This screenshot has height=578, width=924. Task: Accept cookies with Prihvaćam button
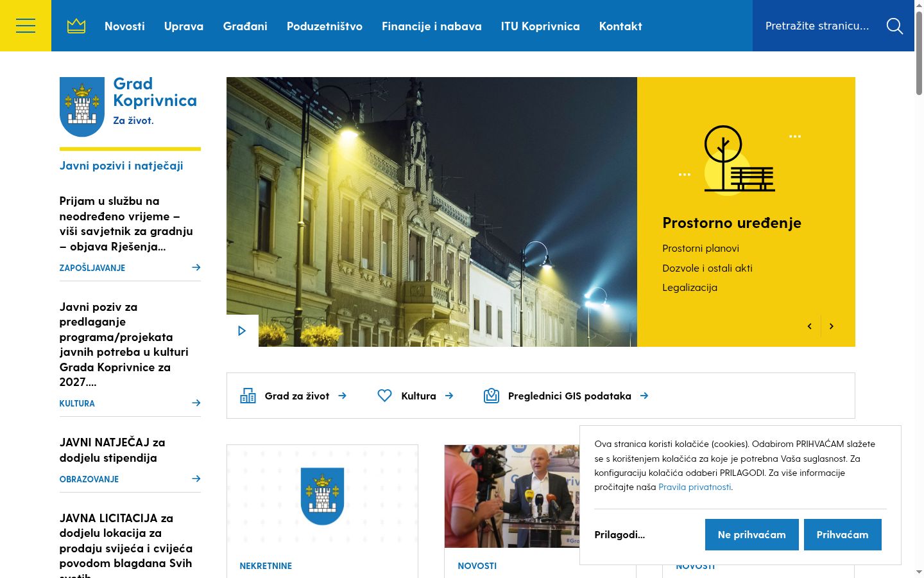click(x=843, y=534)
